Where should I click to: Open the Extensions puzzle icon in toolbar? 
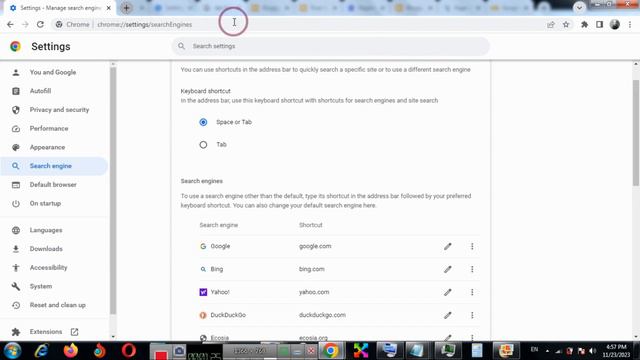pyautogui.click(x=584, y=24)
